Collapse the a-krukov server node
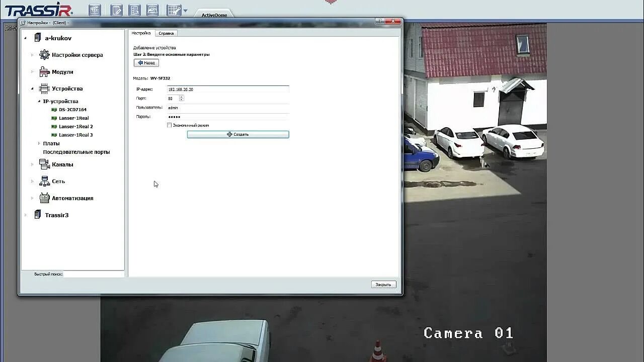 [26, 38]
